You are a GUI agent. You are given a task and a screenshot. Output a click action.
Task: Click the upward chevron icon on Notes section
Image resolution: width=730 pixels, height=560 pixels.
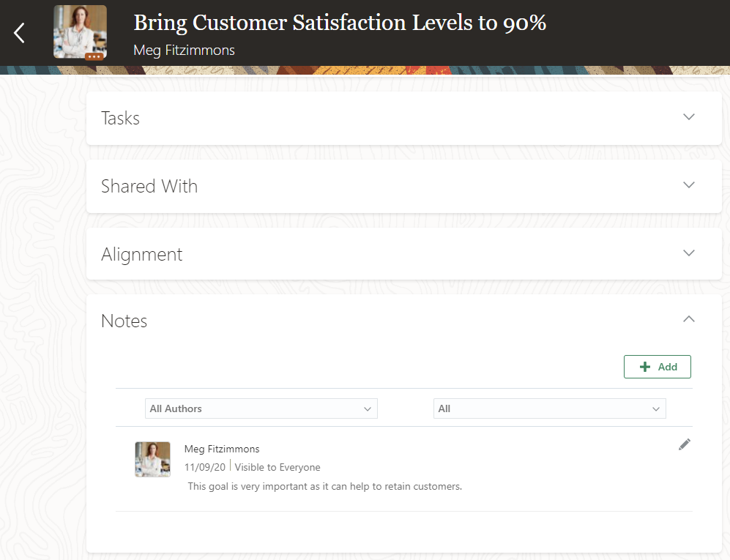pyautogui.click(x=689, y=318)
